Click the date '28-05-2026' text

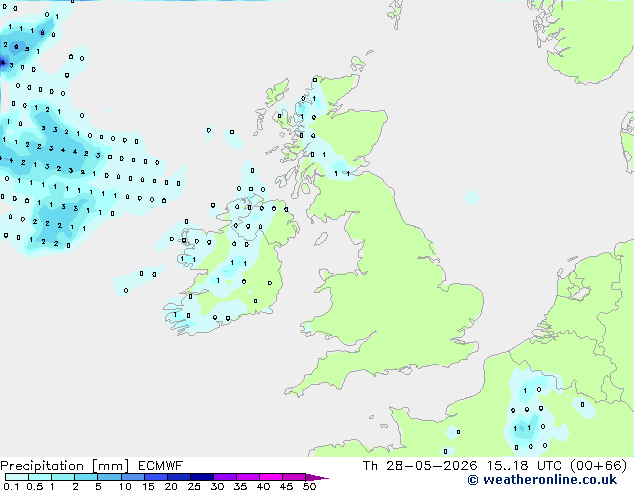(x=431, y=466)
